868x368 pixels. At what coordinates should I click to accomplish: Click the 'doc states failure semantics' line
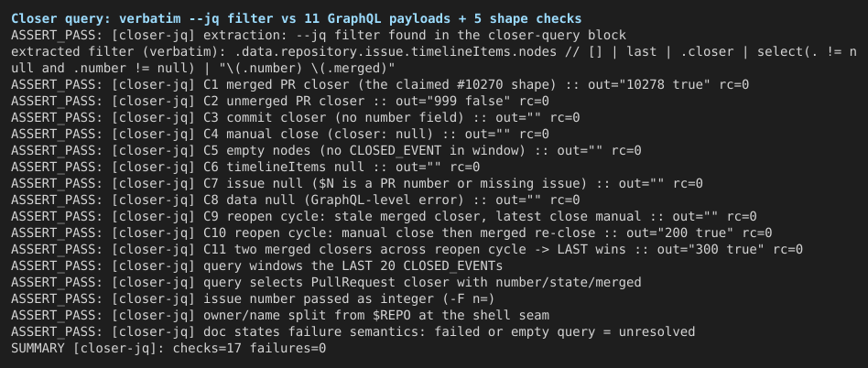point(353,331)
